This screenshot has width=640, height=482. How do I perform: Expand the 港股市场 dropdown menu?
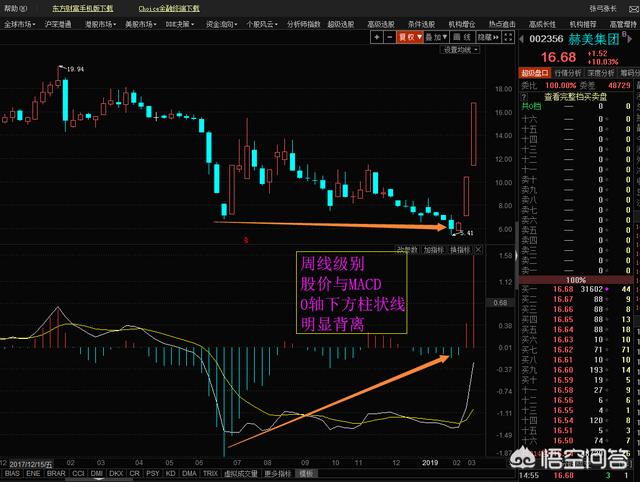(x=100, y=24)
